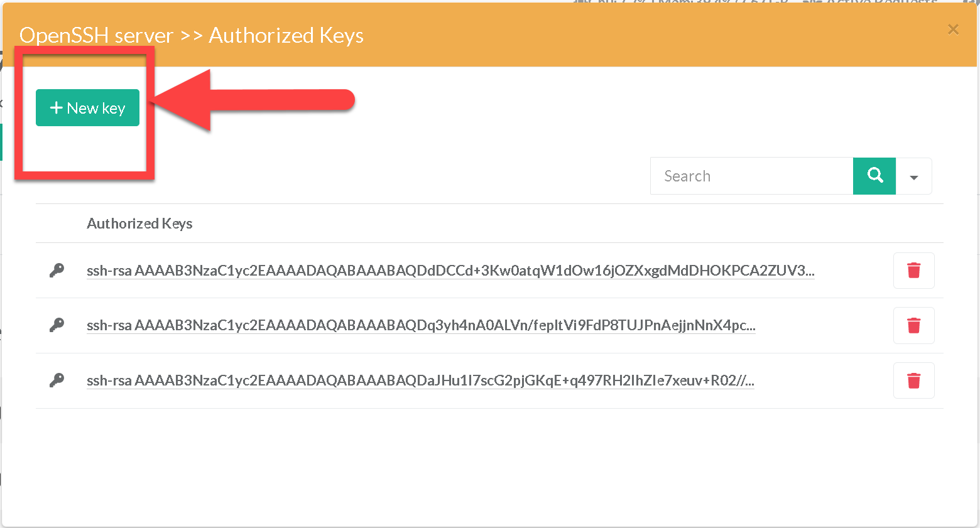Focus the Search input field
This screenshot has width=980, height=528.
(751, 176)
